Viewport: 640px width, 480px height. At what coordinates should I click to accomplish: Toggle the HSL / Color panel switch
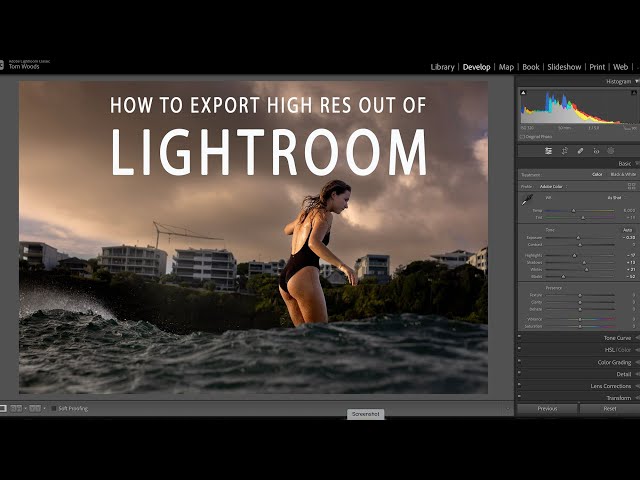pos(519,349)
